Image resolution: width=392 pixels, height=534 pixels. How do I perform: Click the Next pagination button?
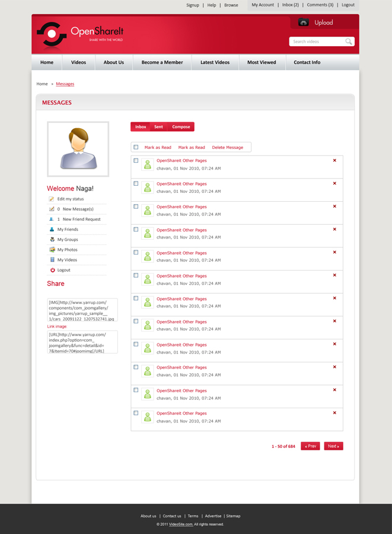(x=333, y=446)
